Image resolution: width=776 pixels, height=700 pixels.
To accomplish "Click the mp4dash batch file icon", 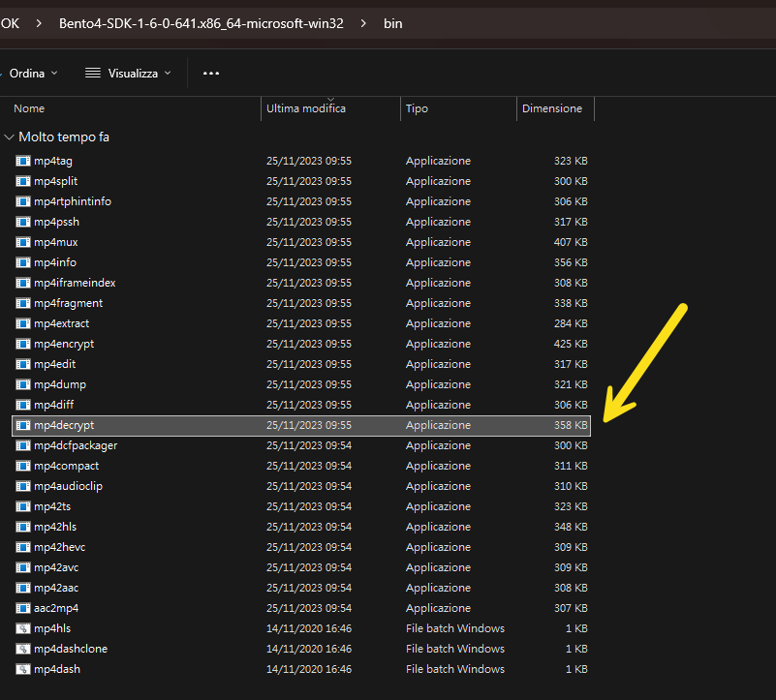I will pos(23,669).
